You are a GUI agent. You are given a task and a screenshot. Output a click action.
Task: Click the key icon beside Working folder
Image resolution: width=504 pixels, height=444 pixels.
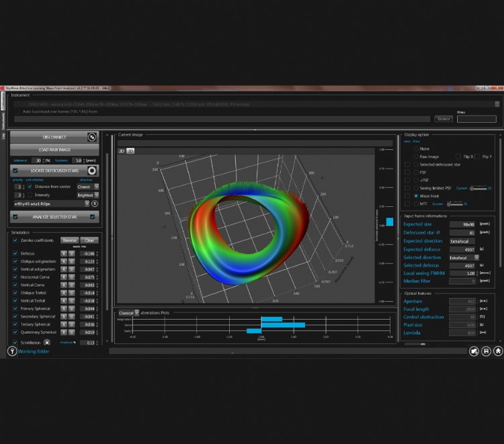click(x=12, y=351)
